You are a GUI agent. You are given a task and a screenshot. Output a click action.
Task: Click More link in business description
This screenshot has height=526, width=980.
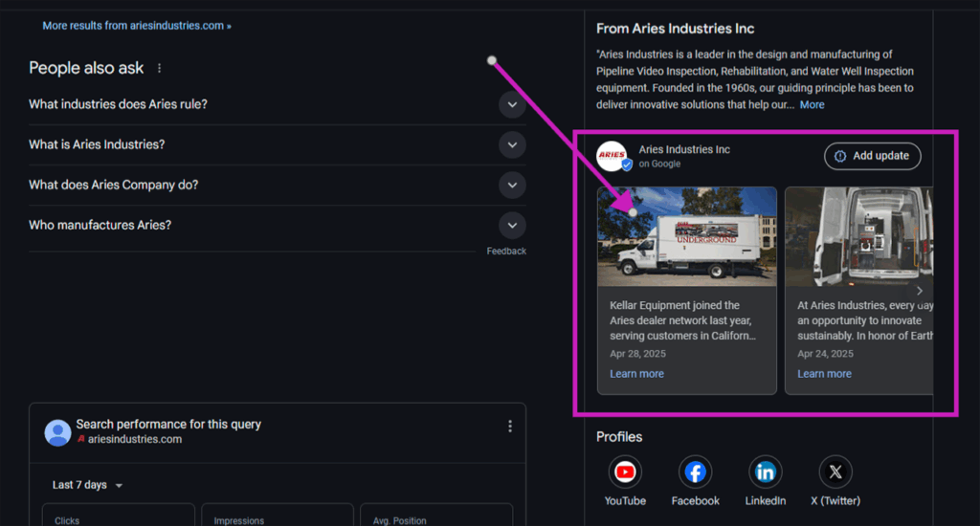click(812, 105)
